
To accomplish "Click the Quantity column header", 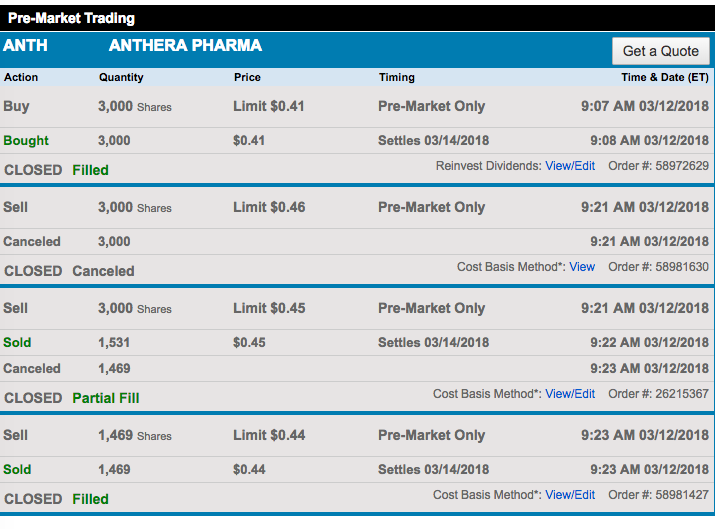I will (x=121, y=77).
